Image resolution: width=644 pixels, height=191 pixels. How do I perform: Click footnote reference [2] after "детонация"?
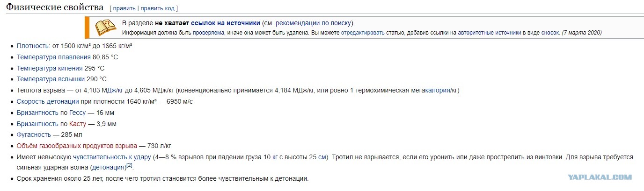(x=130, y=165)
